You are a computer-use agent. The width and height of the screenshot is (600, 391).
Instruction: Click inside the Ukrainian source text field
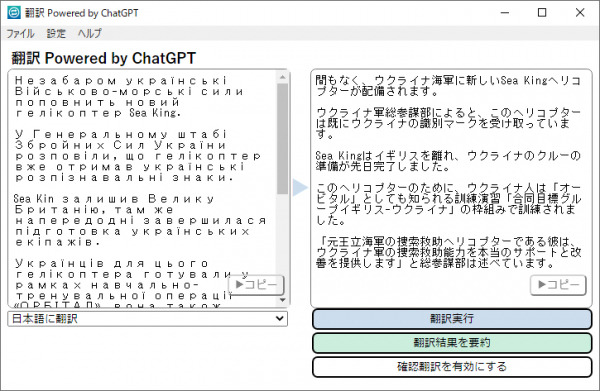pyautogui.click(x=142, y=187)
